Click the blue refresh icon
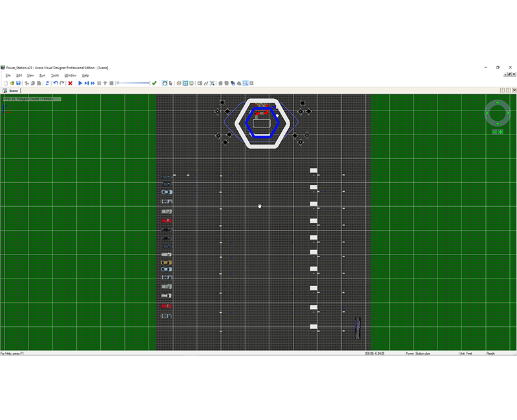Image resolution: width=517 pixels, height=420 pixels. 47,83
